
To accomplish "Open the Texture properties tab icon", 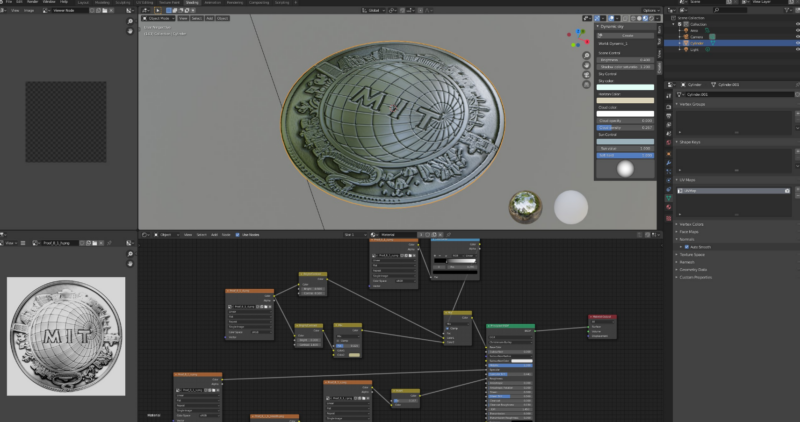I will 669,218.
